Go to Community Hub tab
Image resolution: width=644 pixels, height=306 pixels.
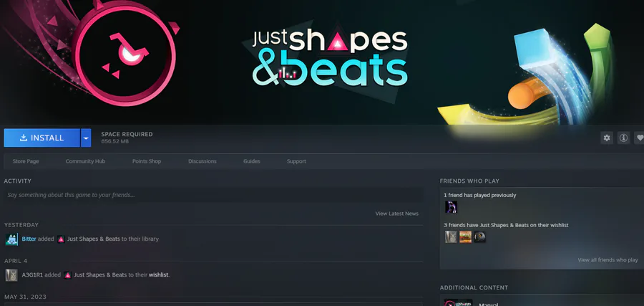coord(85,161)
